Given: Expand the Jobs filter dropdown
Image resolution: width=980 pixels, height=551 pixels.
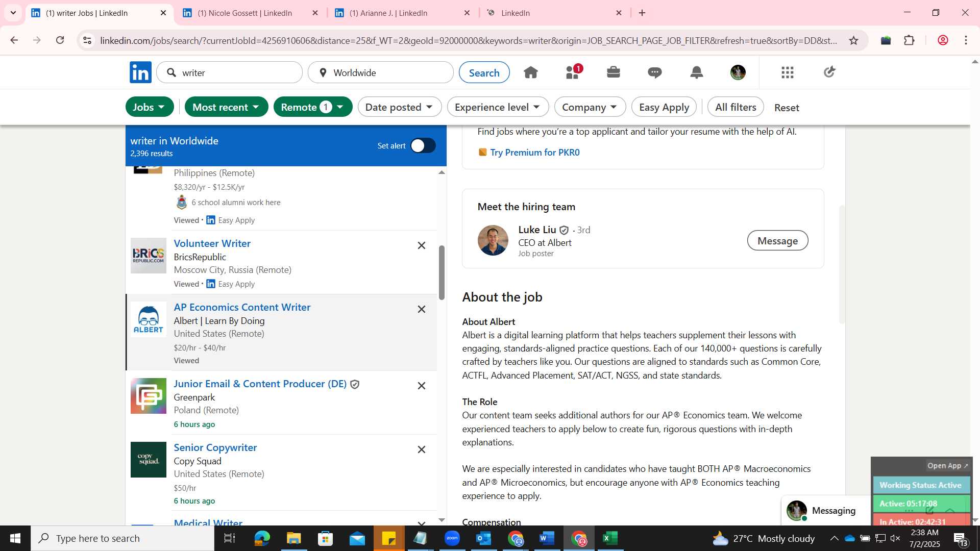Looking at the screenshot, I should (150, 107).
